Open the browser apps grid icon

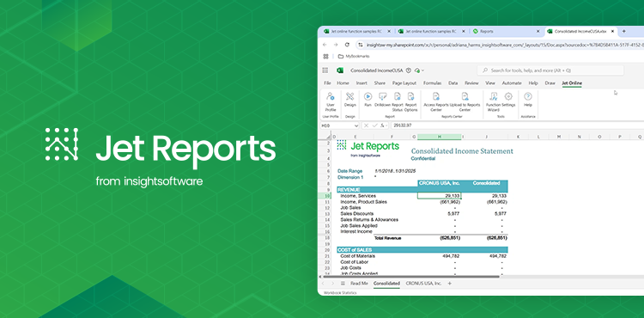pyautogui.click(x=325, y=56)
